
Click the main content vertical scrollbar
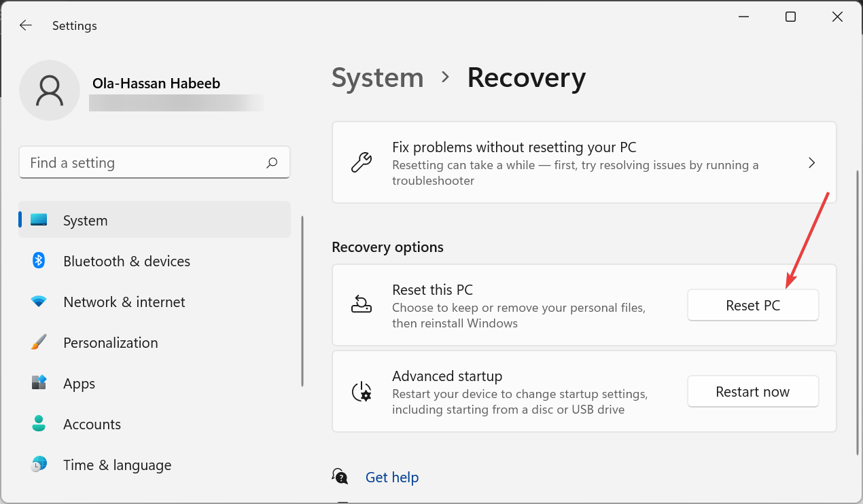click(857, 312)
